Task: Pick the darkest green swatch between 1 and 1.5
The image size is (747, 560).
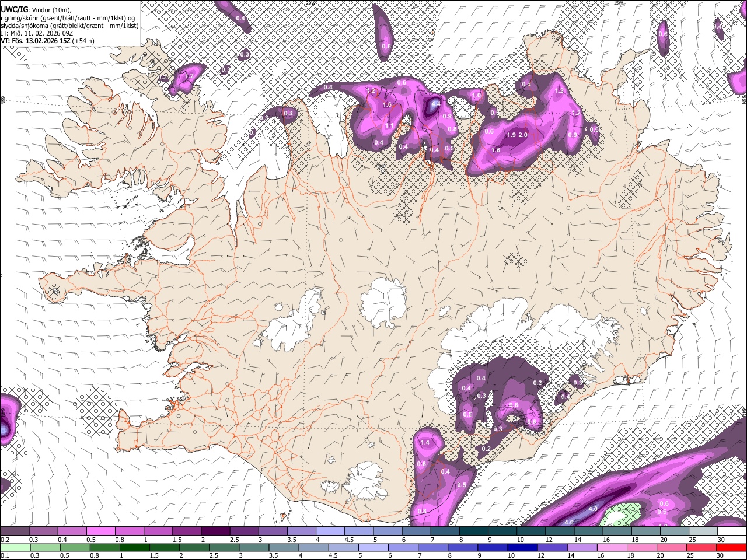Action: click(x=134, y=547)
